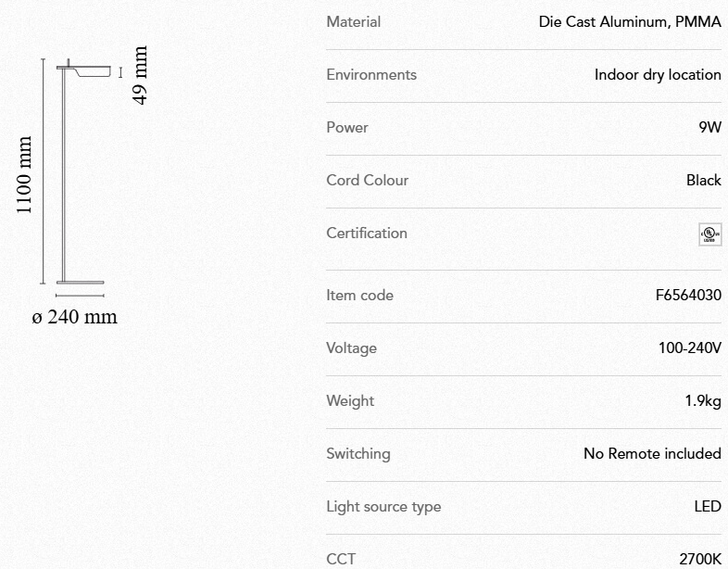Click the 100-240V voltage value
The height and width of the screenshot is (569, 728).
click(689, 348)
